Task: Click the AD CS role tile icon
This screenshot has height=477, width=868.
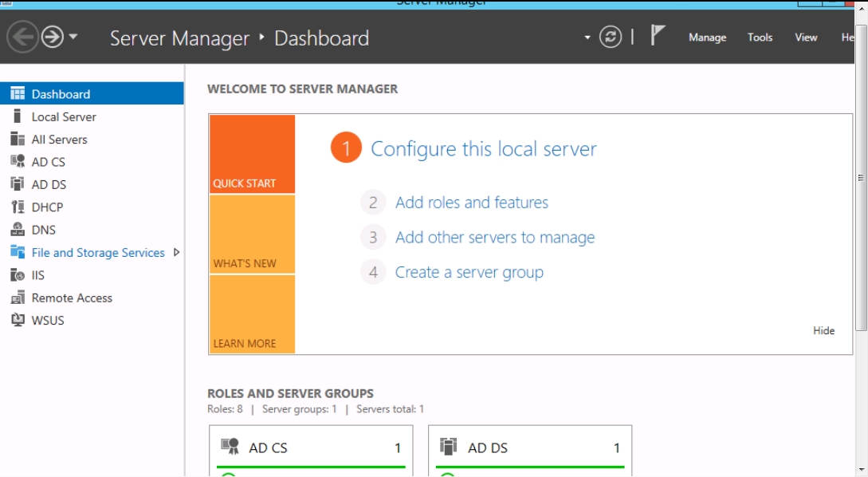Action: 230,447
